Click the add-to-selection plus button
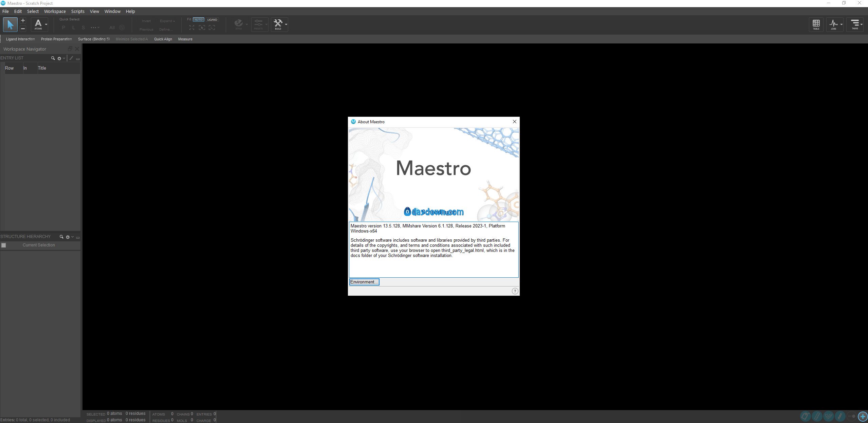The width and height of the screenshot is (868, 423). (23, 21)
